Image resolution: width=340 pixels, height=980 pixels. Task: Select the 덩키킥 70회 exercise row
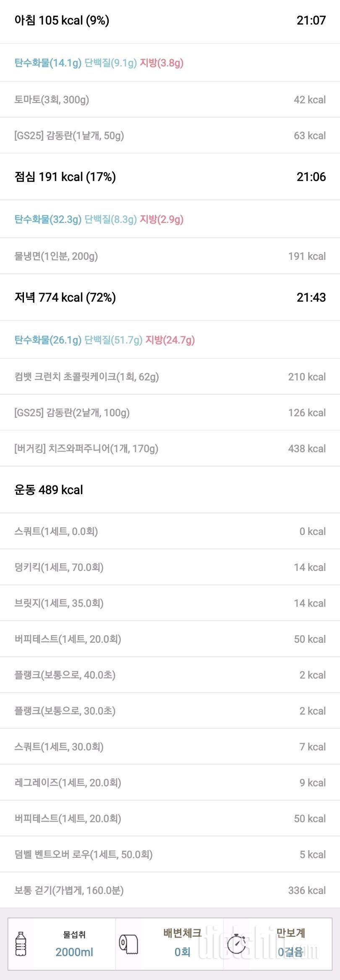click(x=170, y=567)
